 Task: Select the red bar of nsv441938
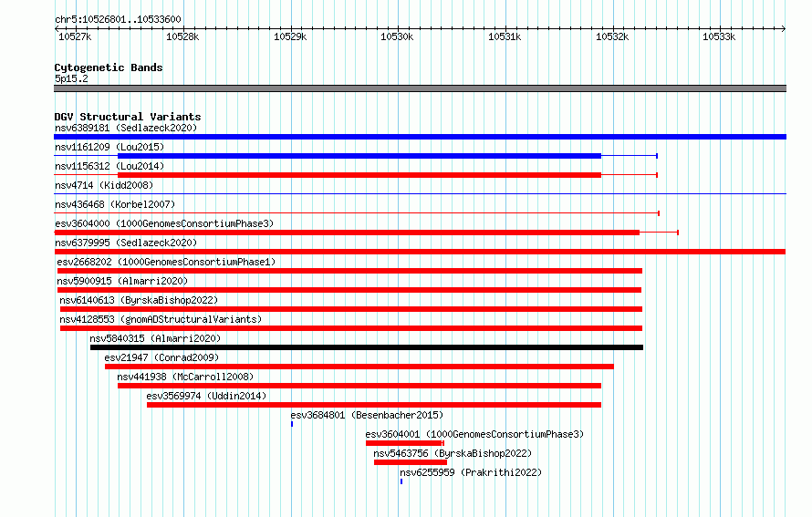pos(359,386)
